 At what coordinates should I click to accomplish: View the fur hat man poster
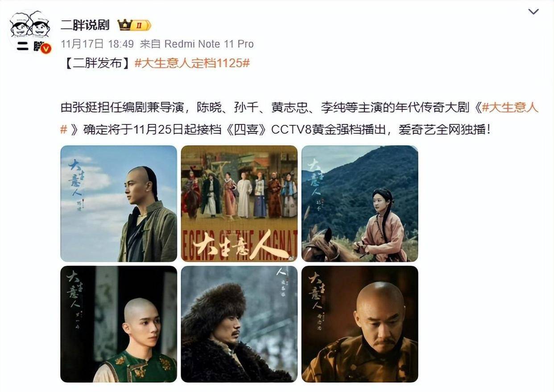(x=239, y=324)
